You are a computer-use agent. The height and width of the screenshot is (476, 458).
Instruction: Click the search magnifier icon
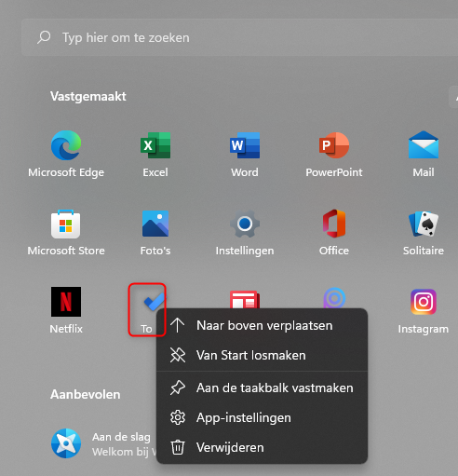pos(44,37)
